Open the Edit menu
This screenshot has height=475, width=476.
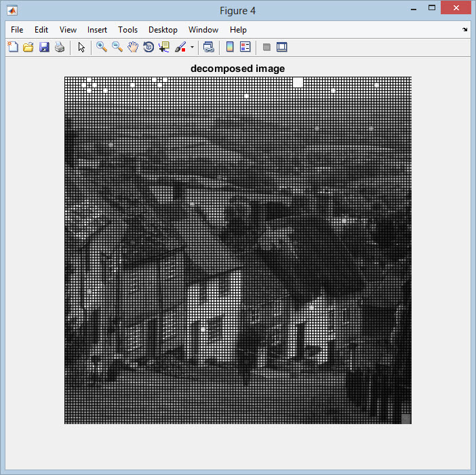click(x=41, y=30)
